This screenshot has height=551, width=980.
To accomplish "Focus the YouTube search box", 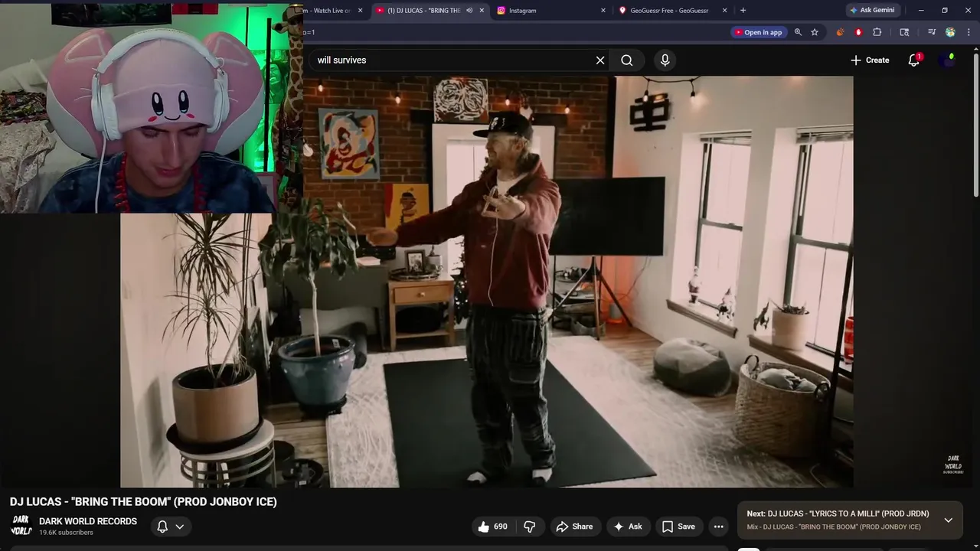I will click(452, 60).
